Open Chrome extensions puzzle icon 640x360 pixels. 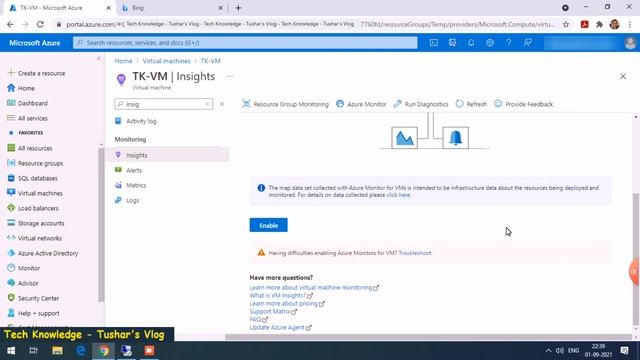click(599, 24)
